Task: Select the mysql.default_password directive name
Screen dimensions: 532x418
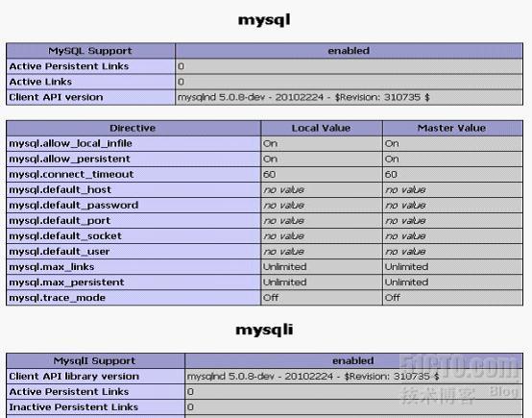Action: [74, 205]
